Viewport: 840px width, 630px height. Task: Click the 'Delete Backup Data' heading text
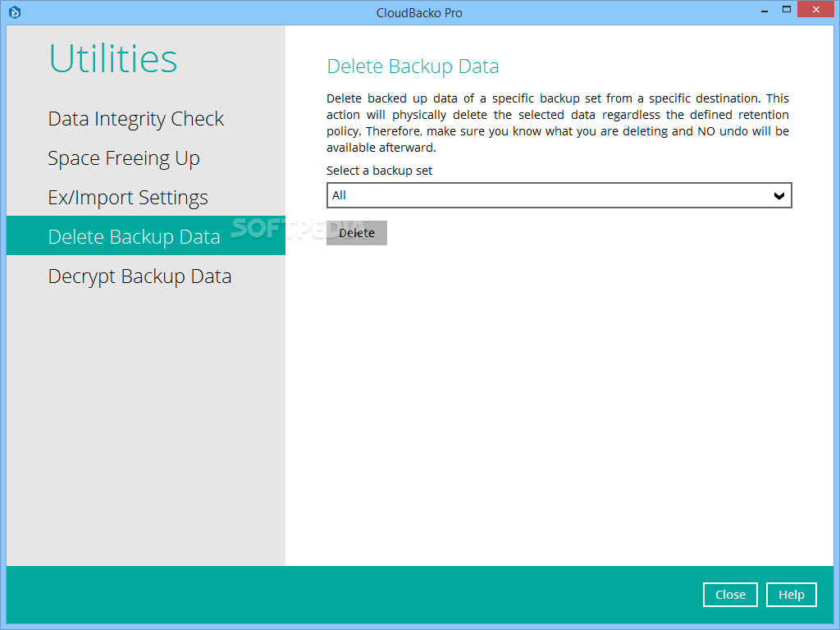[x=413, y=66]
